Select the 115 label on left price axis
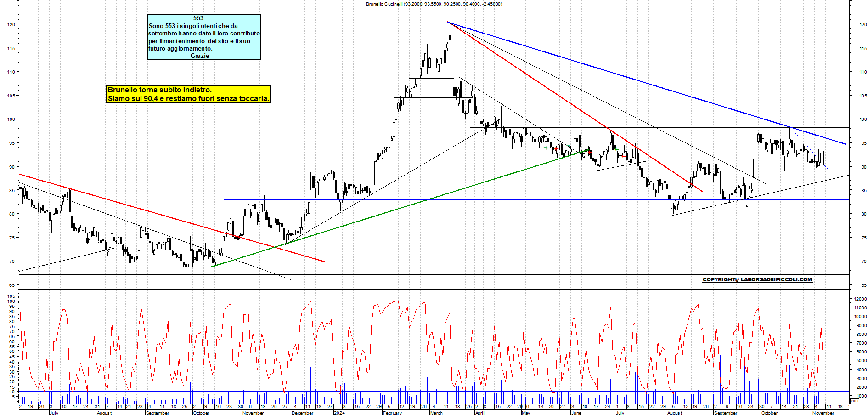 pos(11,48)
